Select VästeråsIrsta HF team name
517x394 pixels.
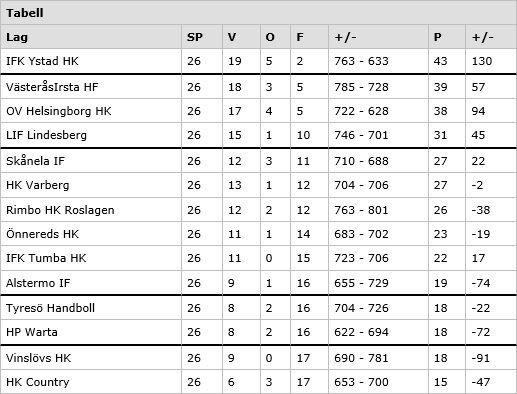click(52, 87)
